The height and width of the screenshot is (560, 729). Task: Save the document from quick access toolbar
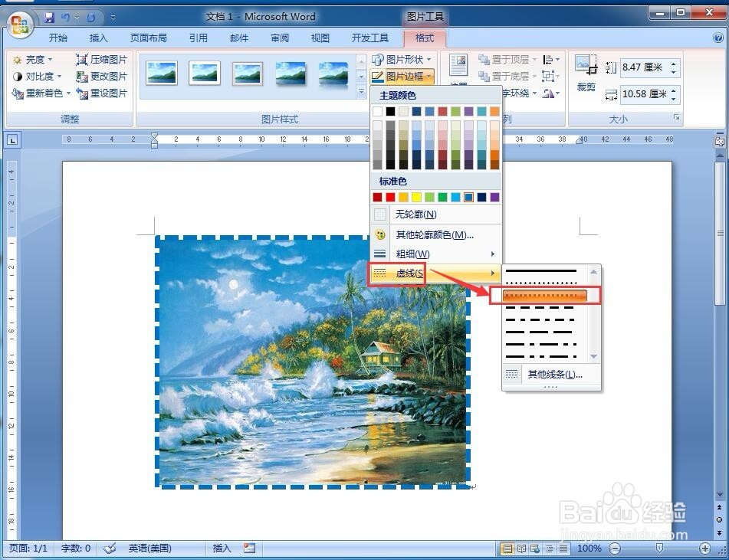point(49,18)
